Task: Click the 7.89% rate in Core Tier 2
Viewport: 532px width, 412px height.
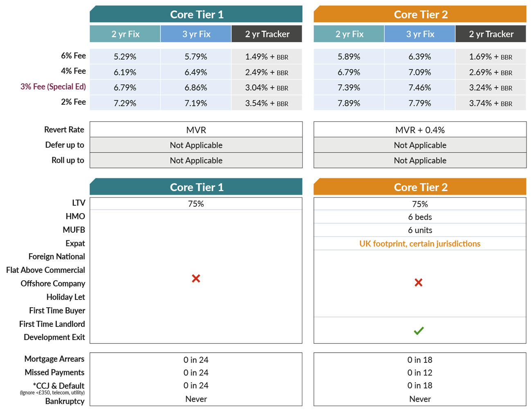Action: (x=349, y=103)
